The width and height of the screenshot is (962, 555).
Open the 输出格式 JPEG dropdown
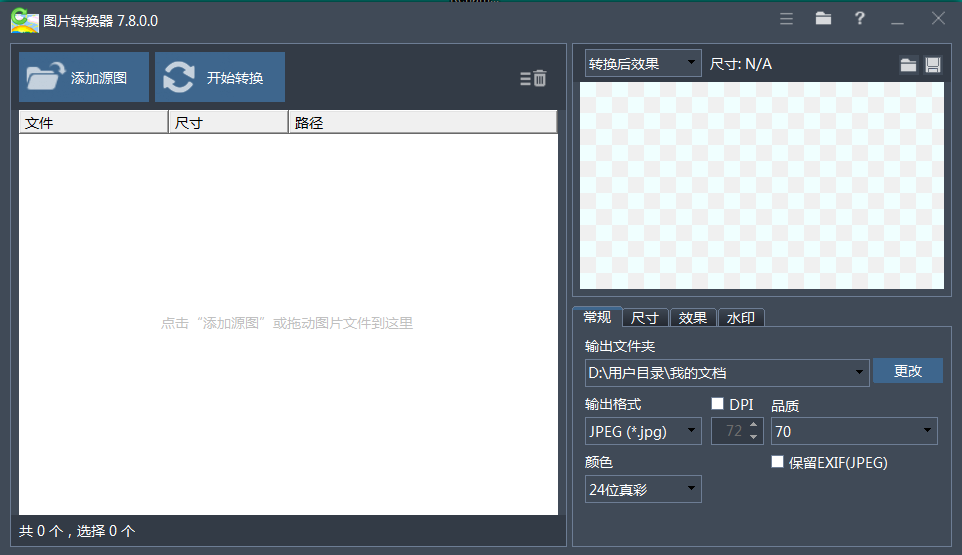[643, 431]
